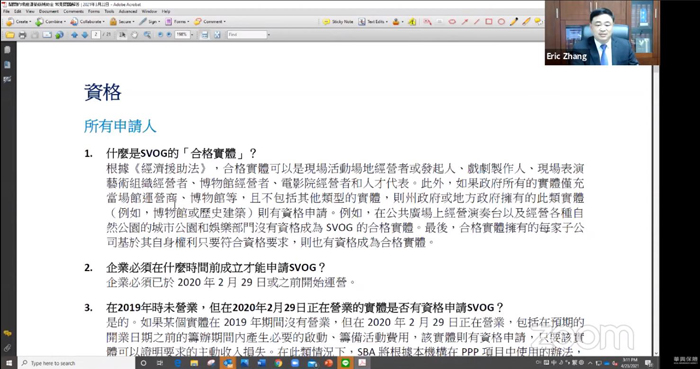Go to previous page arrow

(75, 35)
